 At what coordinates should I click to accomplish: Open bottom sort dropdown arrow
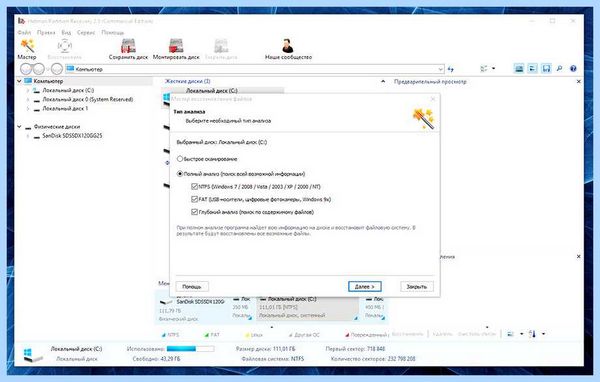tap(543, 334)
